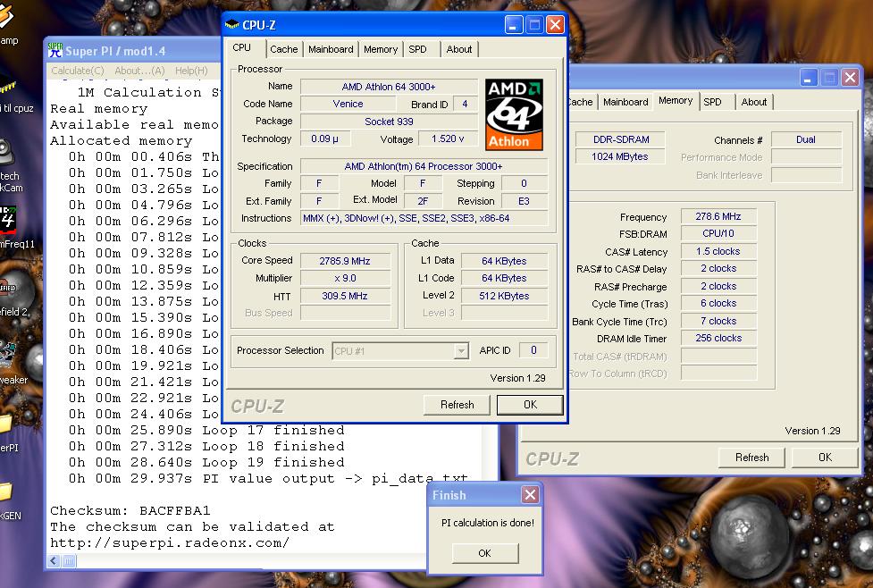Open the Cache tab in front CPU-Z window
Screen dimensions: 873x588
tap(283, 49)
